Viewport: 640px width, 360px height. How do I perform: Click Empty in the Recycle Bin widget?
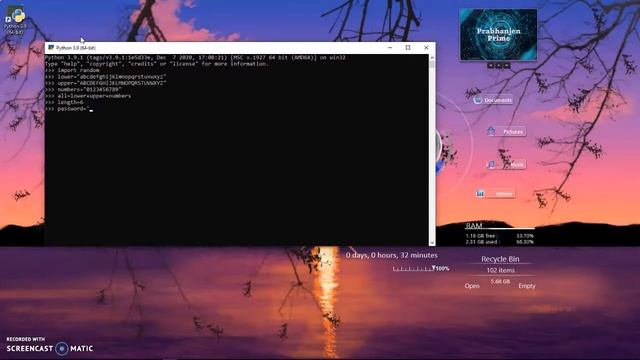(x=527, y=286)
